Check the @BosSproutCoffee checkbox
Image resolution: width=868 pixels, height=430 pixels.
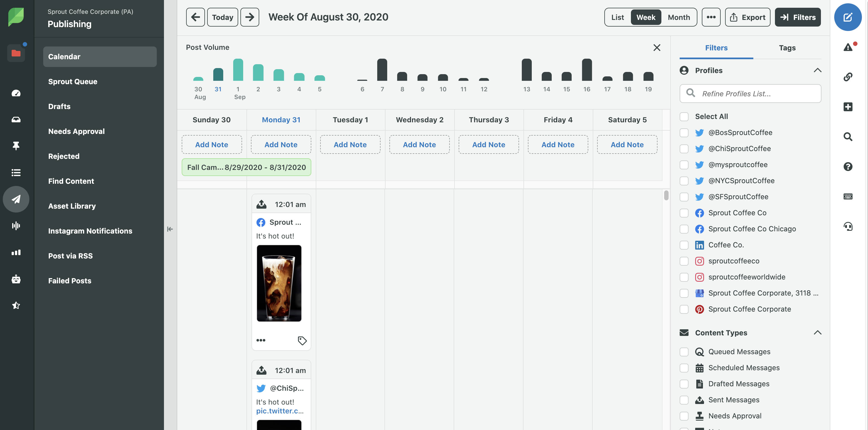(684, 133)
